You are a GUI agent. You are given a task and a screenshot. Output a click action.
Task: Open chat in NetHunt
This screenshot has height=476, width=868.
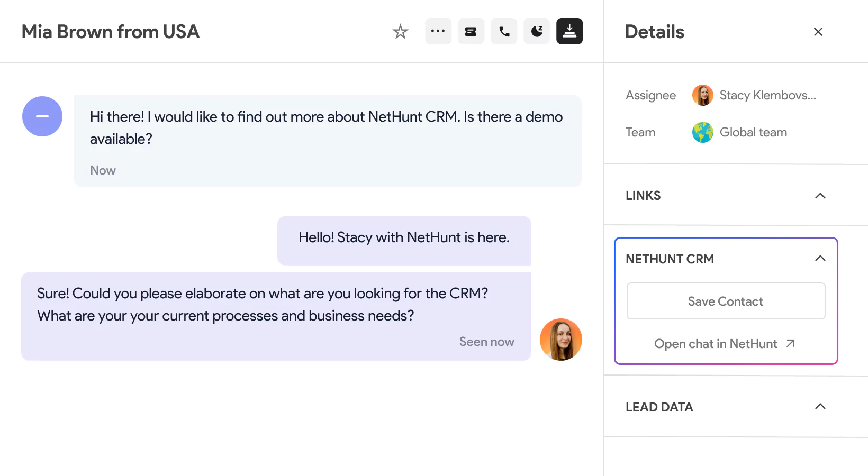[716, 343]
